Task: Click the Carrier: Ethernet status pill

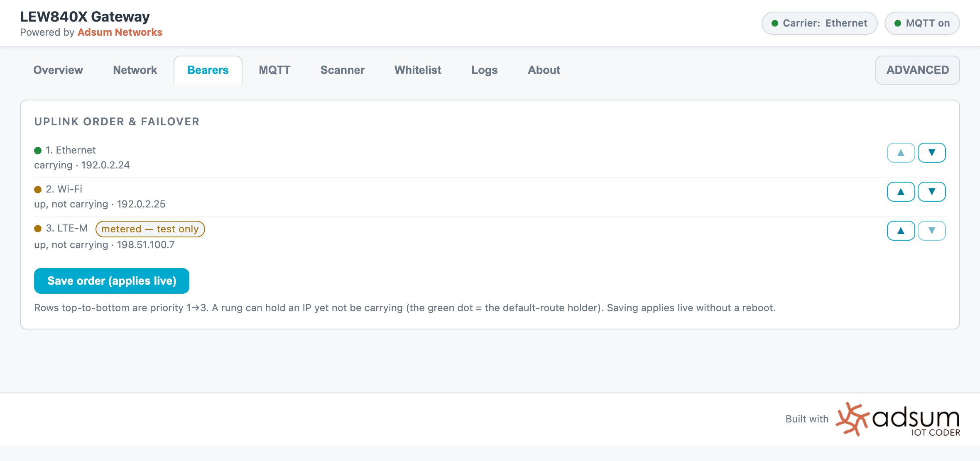Action: pyautogui.click(x=819, y=23)
